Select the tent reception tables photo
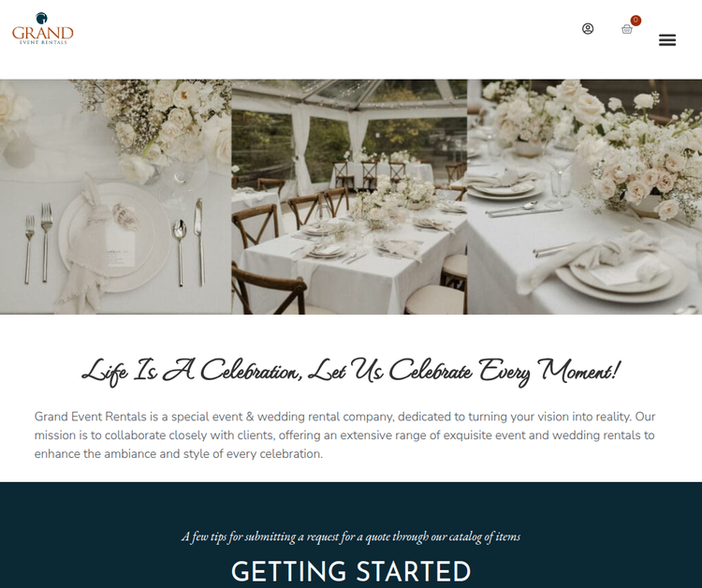Screen dimensions: 702x588 pyautogui.click(x=349, y=197)
